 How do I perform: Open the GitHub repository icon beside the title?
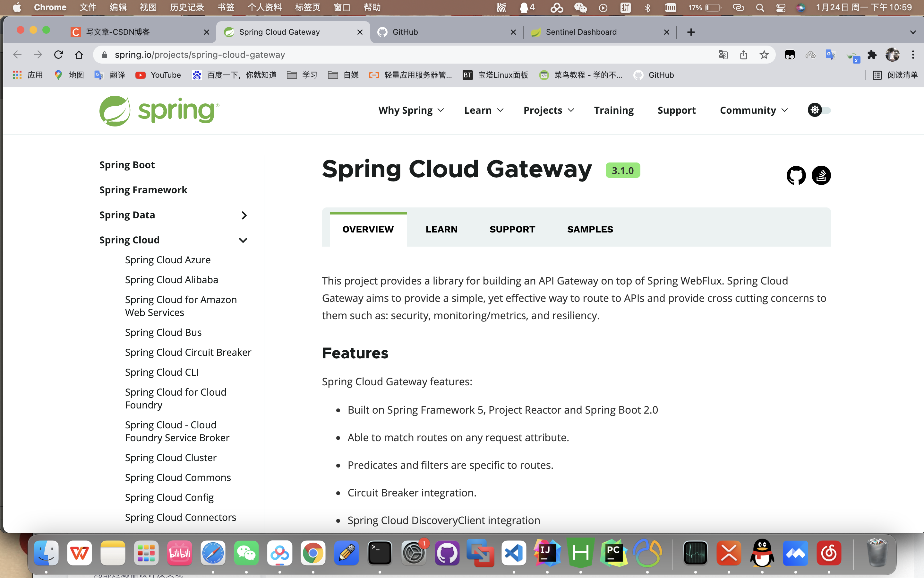796,175
